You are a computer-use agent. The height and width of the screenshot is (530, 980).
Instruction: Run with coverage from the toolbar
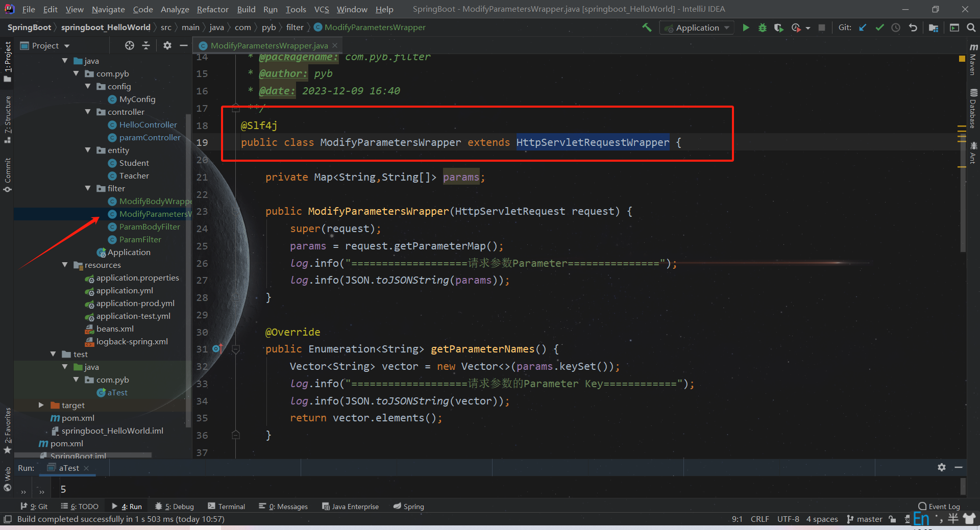pos(778,28)
